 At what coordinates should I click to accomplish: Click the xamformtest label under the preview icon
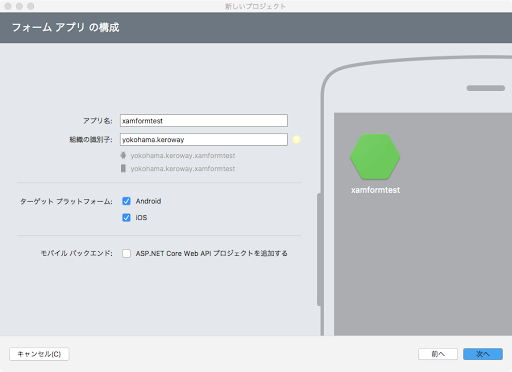click(x=375, y=190)
